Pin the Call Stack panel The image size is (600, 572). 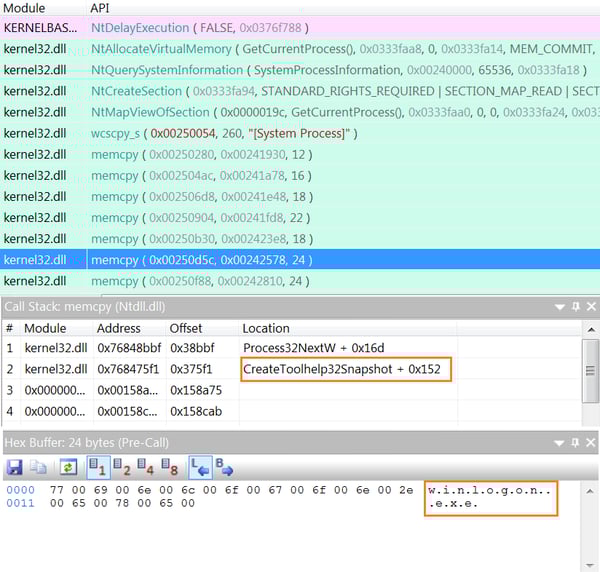coord(576,306)
